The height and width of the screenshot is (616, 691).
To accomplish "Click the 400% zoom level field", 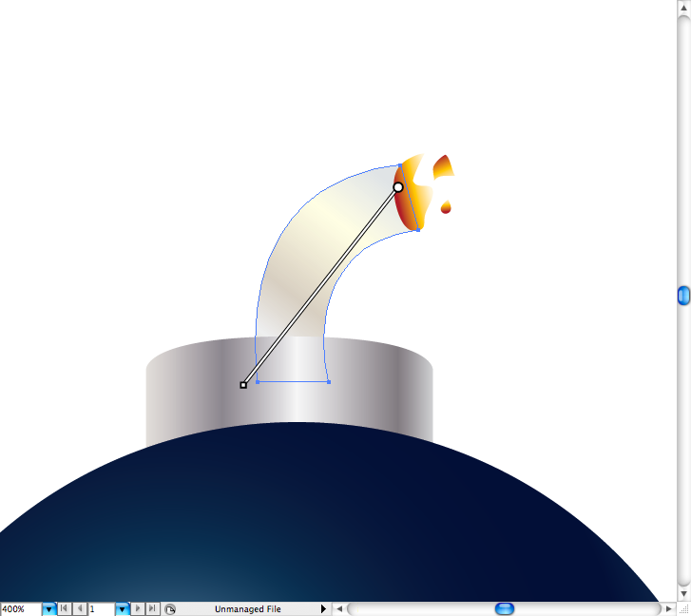I will tap(20, 608).
